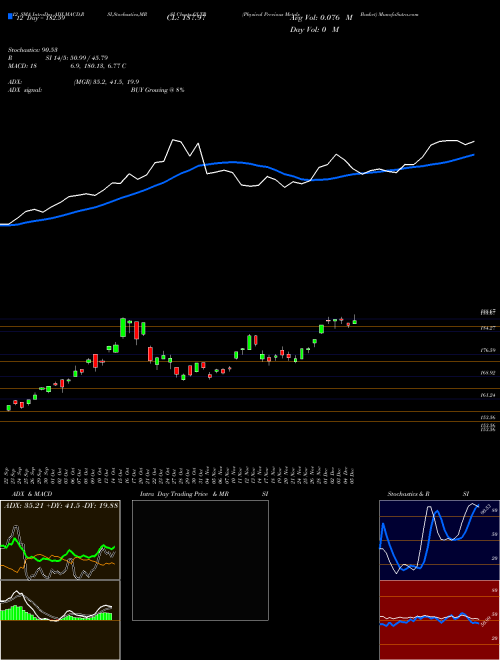
Task: Click the 'ADX & MACD' panel title
Action: tap(32, 494)
